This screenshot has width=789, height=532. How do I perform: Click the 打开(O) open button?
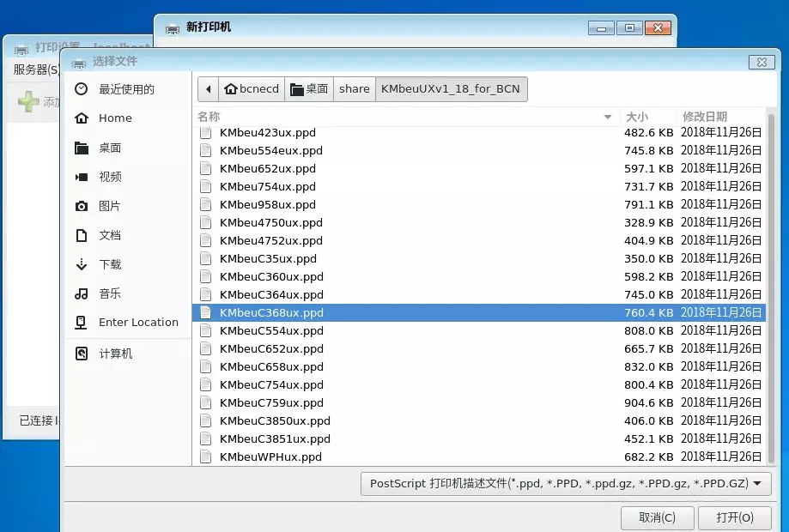(x=735, y=517)
